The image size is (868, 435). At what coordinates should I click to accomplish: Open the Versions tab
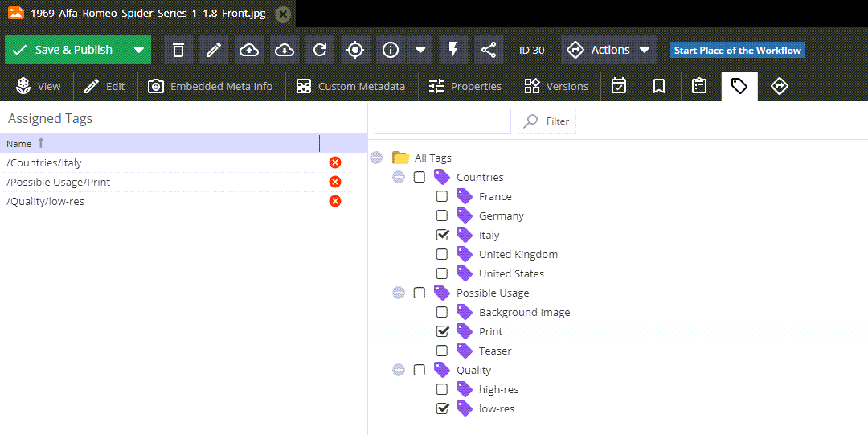pyautogui.click(x=556, y=87)
